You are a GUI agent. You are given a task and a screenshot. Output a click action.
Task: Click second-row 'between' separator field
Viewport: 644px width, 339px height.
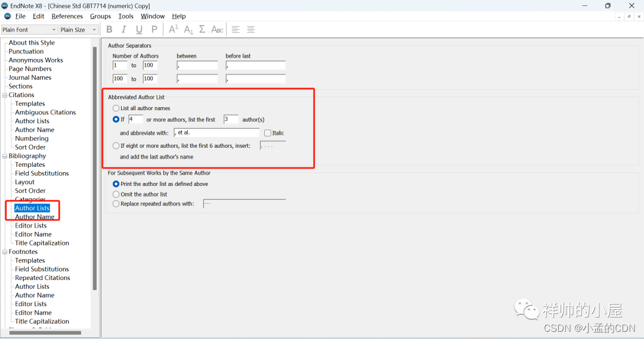197,79
